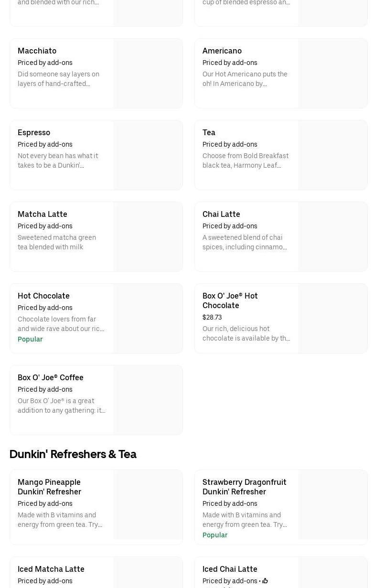Click the $28.73 price label
Screen dimensions: 384x588
(x=212, y=317)
